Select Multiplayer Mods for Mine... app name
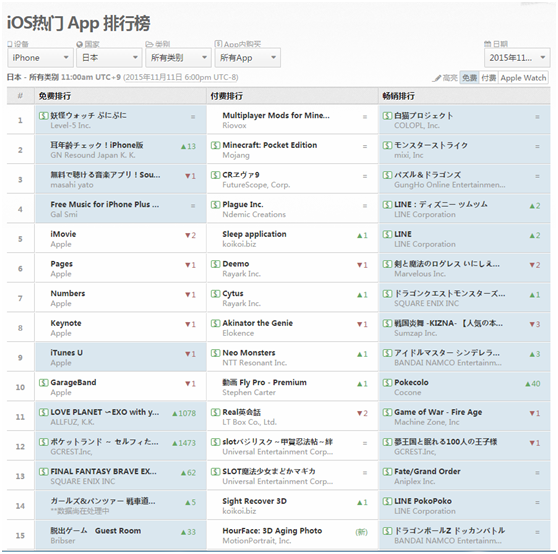Viewport: 558px width, 554px height. pyautogui.click(x=276, y=115)
